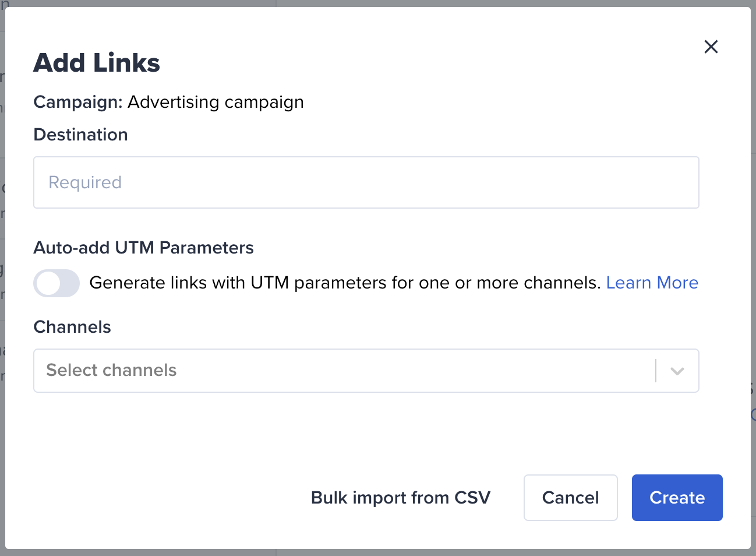Switch on the UTM parameters slider
The height and width of the screenshot is (556, 756).
tap(56, 283)
